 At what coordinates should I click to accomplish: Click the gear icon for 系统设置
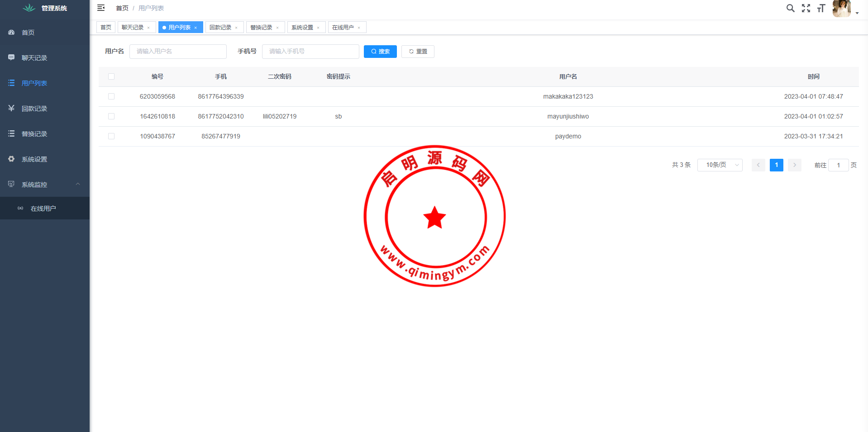11,159
